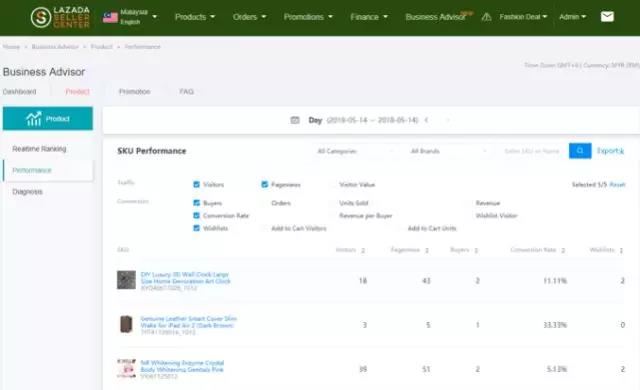
Task: Click the warning triangle alert icon
Action: tap(486, 17)
